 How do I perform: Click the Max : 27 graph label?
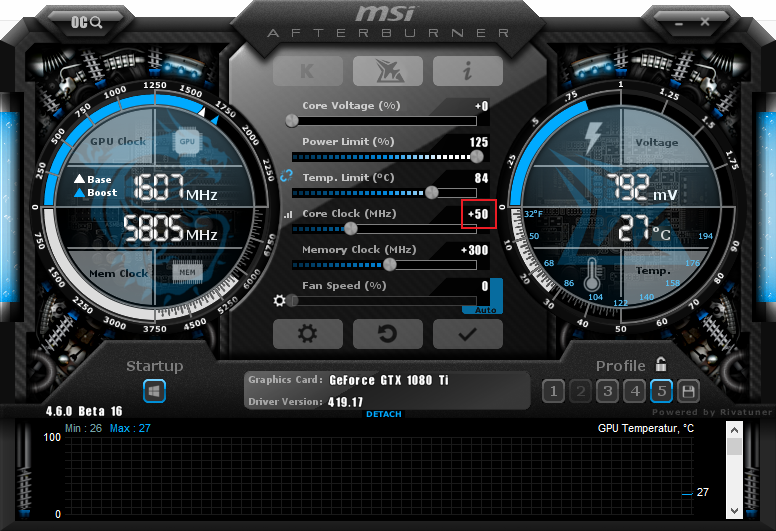tap(130, 428)
